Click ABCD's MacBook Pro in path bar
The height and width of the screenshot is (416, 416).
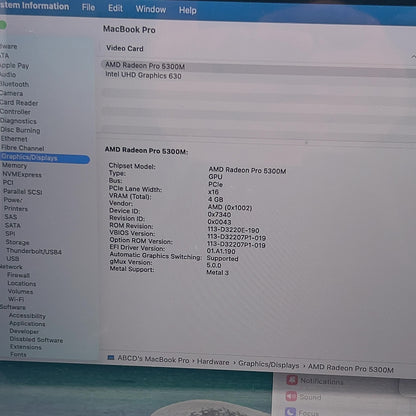[153, 359]
